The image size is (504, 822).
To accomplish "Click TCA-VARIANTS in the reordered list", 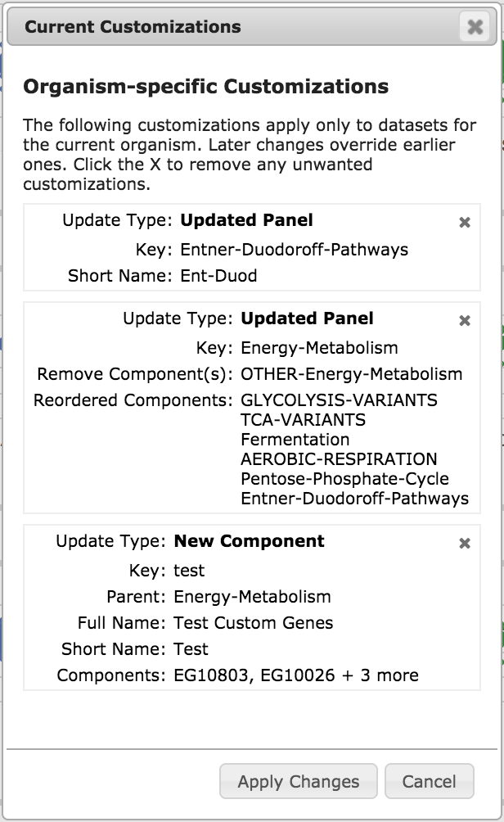I will (303, 420).
